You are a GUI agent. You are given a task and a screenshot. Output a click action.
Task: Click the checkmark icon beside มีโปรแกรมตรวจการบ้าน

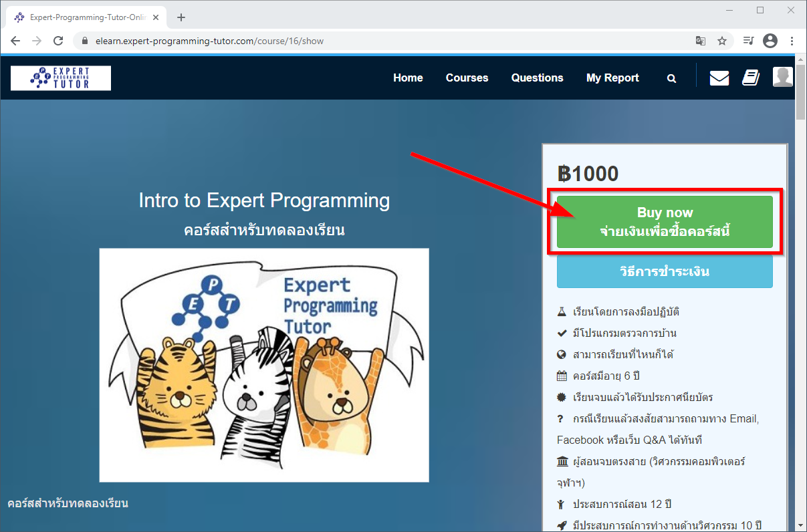pos(562,333)
